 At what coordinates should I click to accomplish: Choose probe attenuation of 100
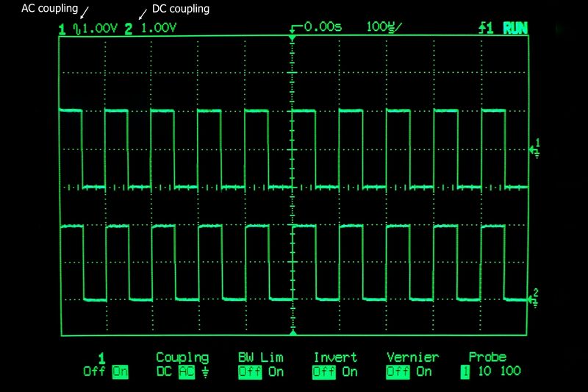[x=510, y=371]
